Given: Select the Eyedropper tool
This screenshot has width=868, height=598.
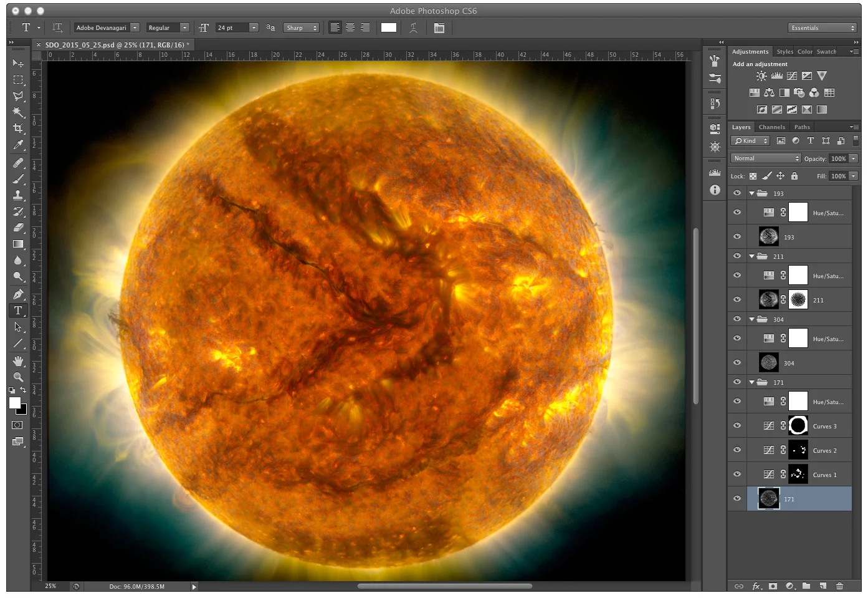Looking at the screenshot, I should pos(18,145).
